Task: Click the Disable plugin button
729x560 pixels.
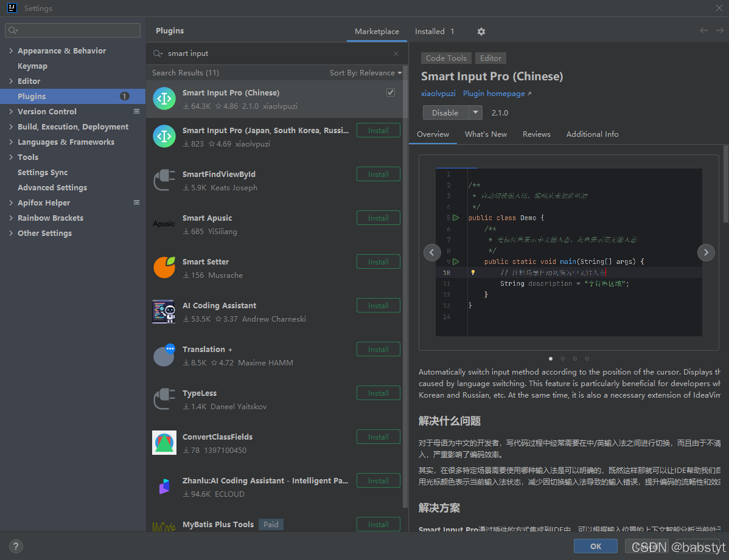Action: (445, 112)
